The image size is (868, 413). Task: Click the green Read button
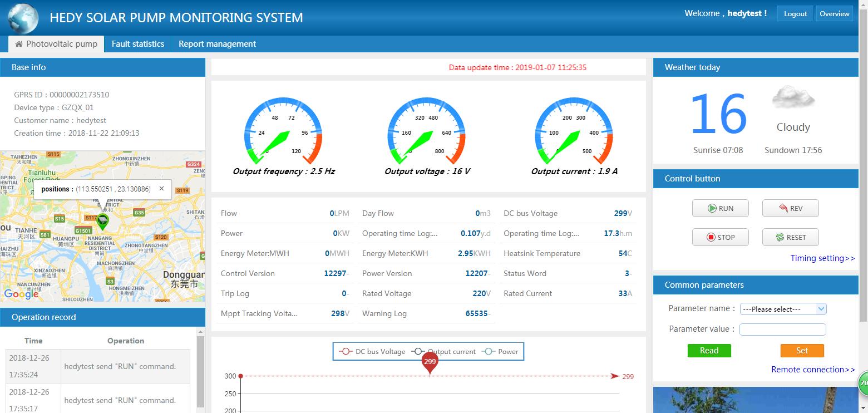[709, 351]
